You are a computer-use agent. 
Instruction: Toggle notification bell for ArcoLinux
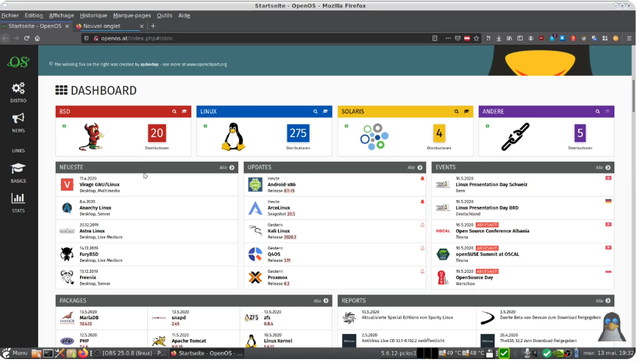422,202
